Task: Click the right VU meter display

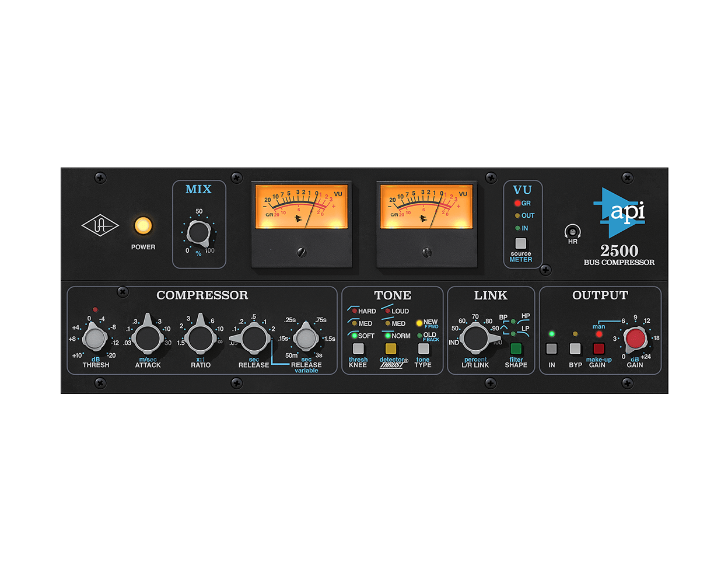Action: pyautogui.click(x=426, y=208)
